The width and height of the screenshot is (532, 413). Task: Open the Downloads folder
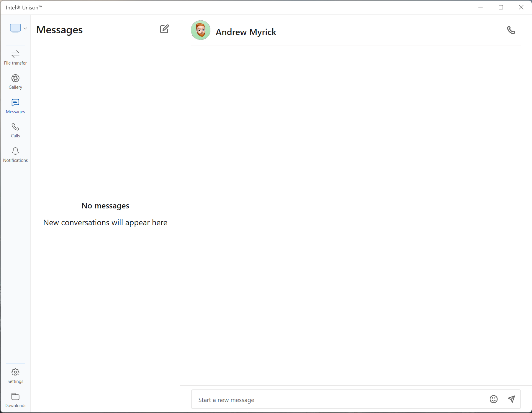point(15,400)
